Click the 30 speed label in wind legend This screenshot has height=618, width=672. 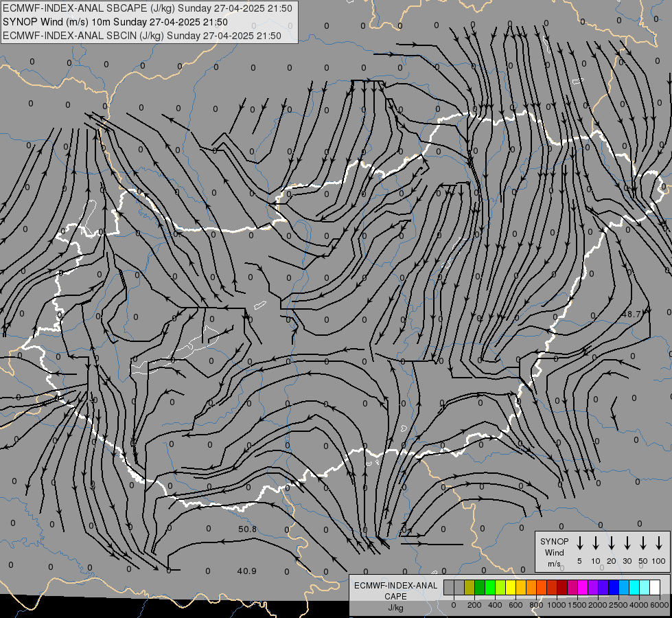[x=627, y=561]
